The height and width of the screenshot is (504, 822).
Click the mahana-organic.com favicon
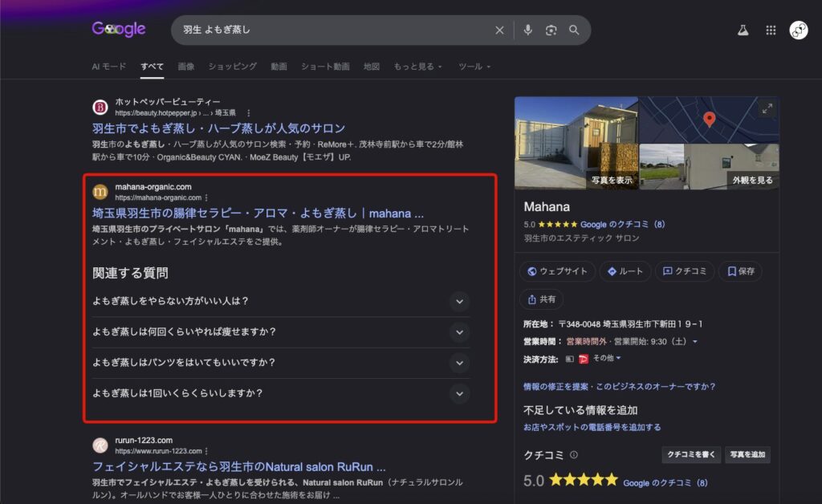pos(100,192)
